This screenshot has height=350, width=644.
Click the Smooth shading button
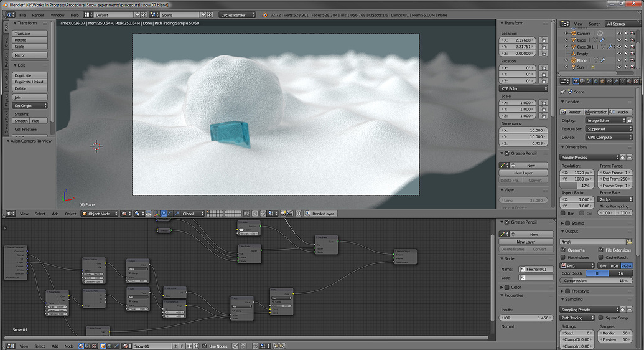[x=21, y=121]
